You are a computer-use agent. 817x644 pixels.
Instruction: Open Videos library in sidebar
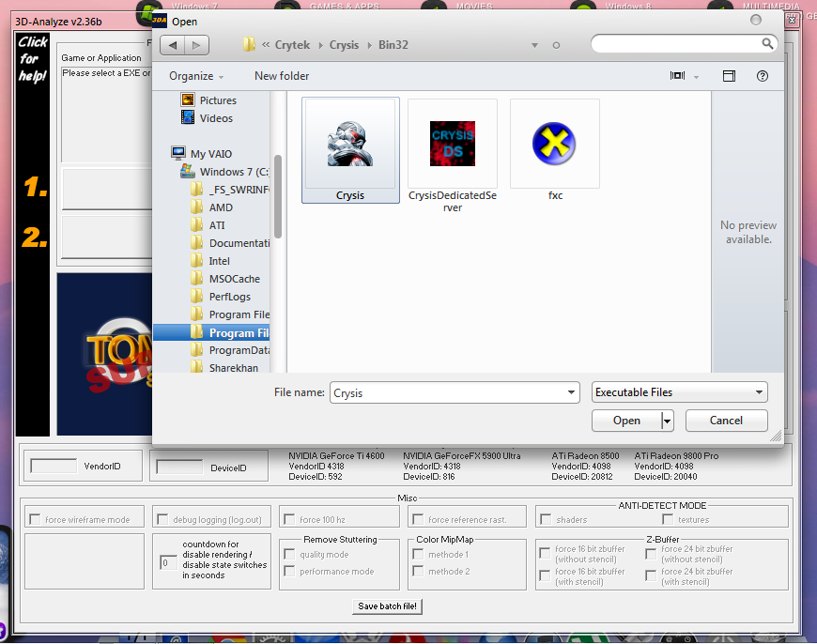(207, 118)
